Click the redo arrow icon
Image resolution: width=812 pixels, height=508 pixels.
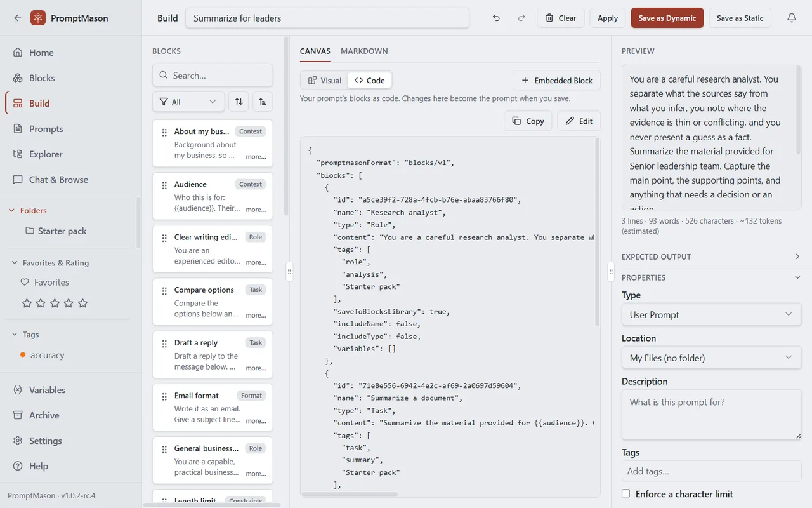[x=521, y=18]
